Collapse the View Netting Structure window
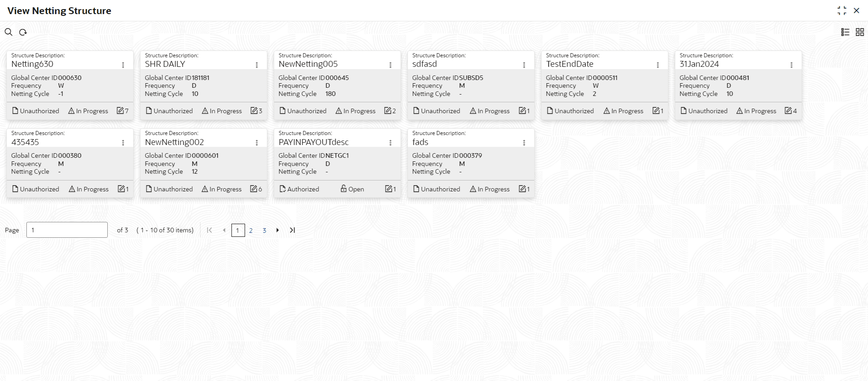Viewport: 868px width, 381px height. click(842, 10)
